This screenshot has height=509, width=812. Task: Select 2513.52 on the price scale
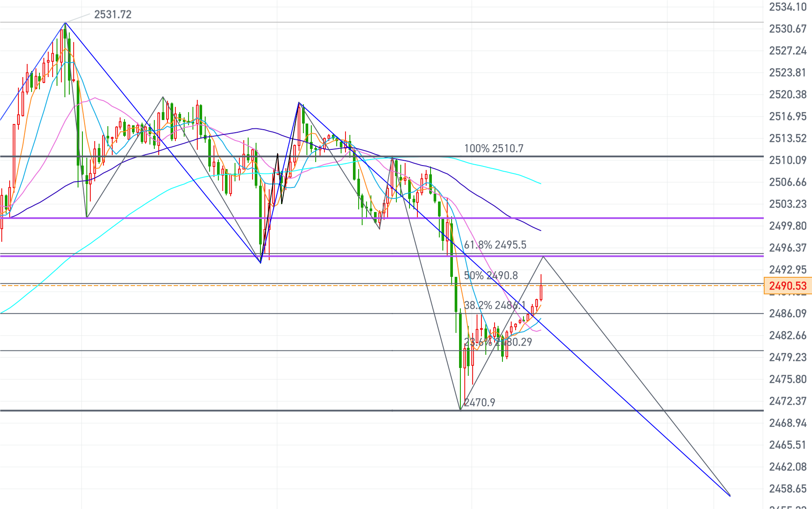(788, 138)
